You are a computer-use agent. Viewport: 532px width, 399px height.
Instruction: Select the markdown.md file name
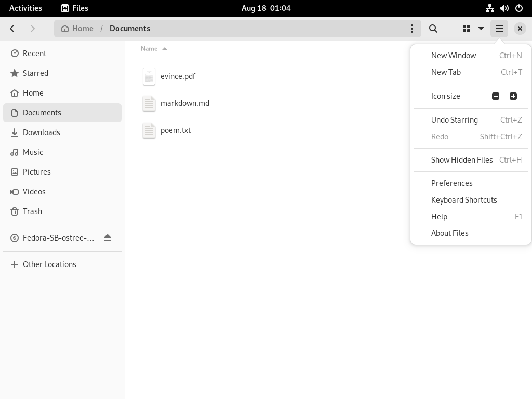click(x=185, y=103)
